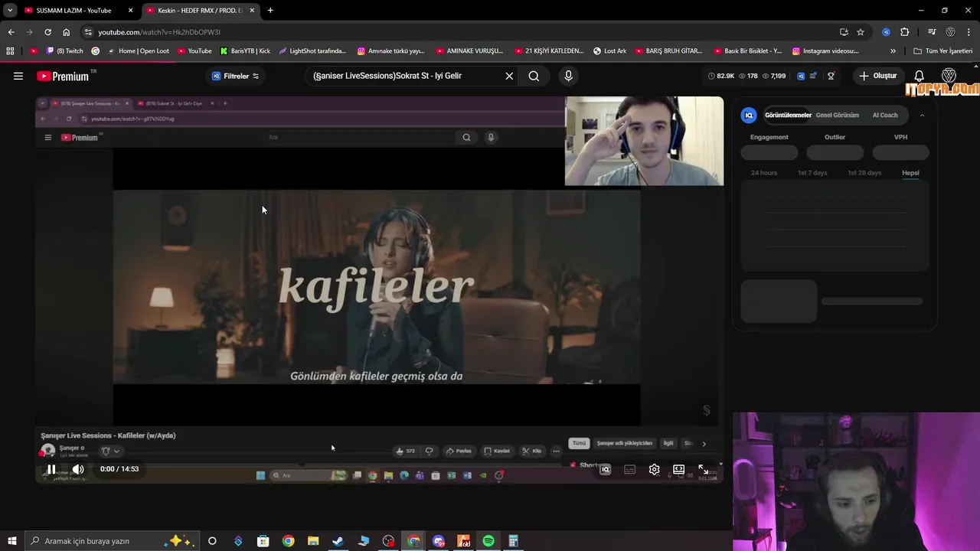980x551 pixels.
Task: Open the AI Coach tab in vidIQ
Action: [885, 115]
